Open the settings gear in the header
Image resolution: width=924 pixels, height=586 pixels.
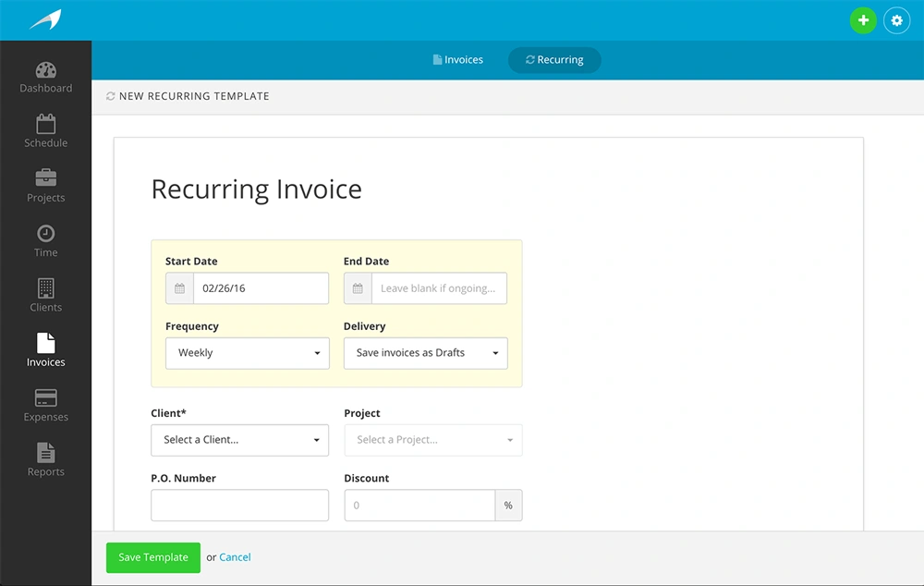pos(896,19)
